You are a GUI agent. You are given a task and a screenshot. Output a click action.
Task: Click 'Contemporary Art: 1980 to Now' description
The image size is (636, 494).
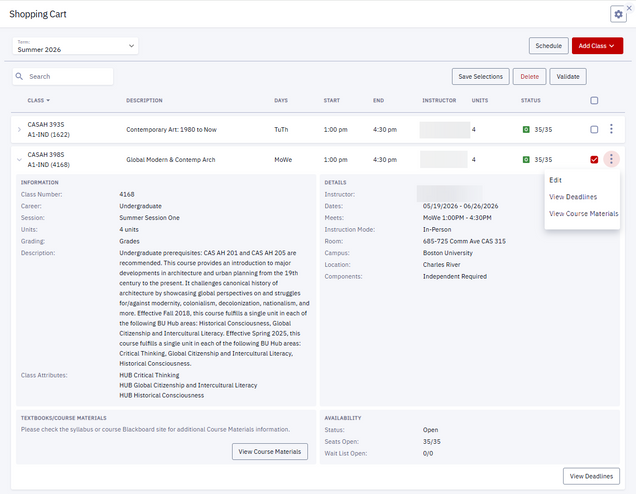[x=171, y=129]
